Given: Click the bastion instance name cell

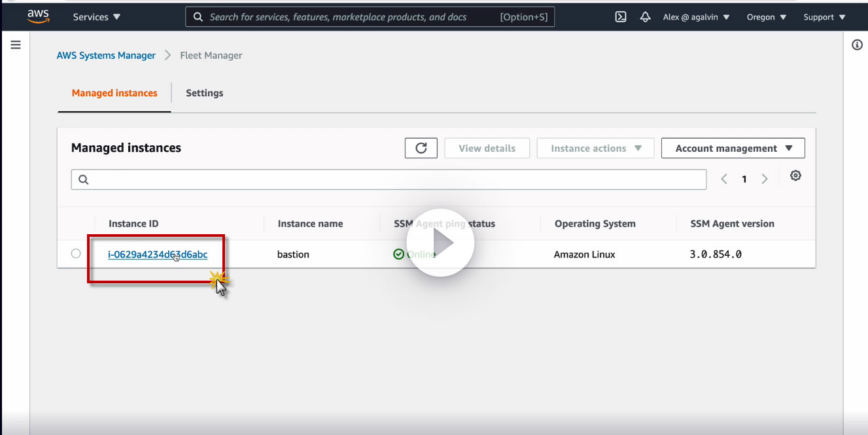Looking at the screenshot, I should (x=293, y=254).
